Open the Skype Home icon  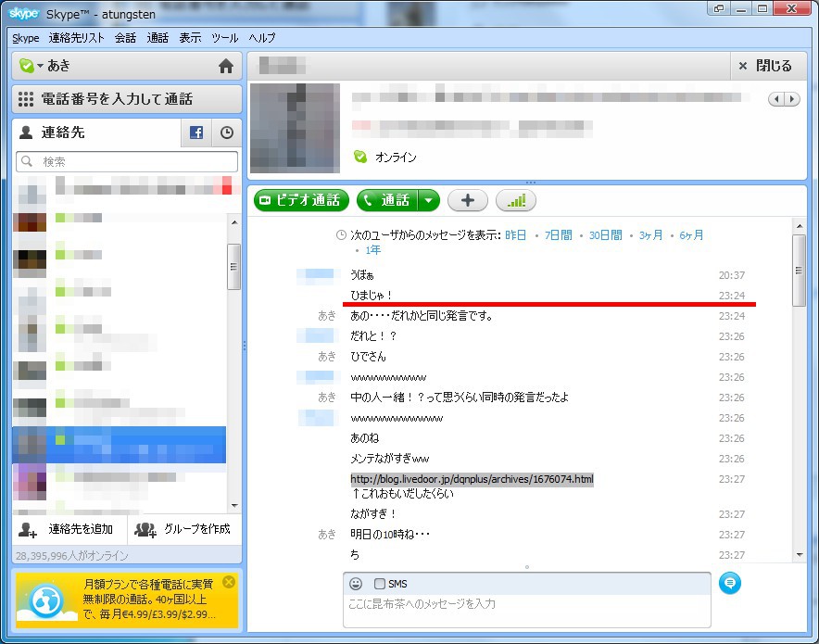[226, 66]
